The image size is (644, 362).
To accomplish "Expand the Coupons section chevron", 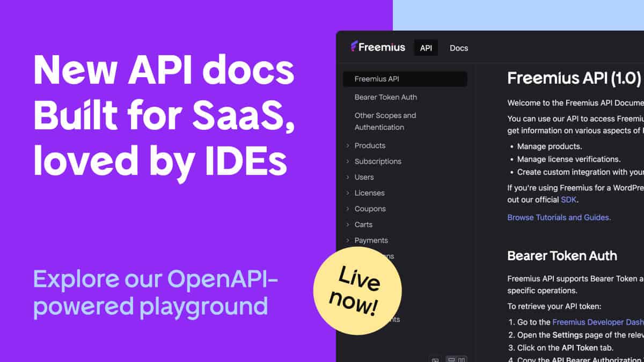I will tap(348, 209).
